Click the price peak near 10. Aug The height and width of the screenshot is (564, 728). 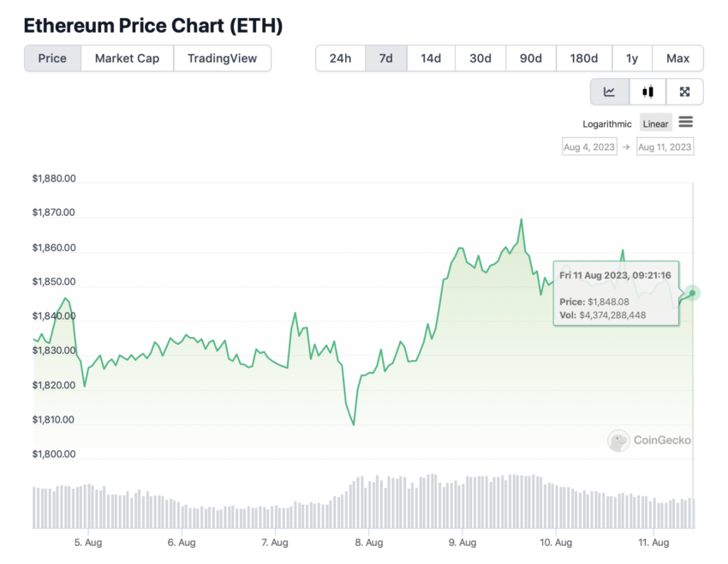(x=522, y=219)
